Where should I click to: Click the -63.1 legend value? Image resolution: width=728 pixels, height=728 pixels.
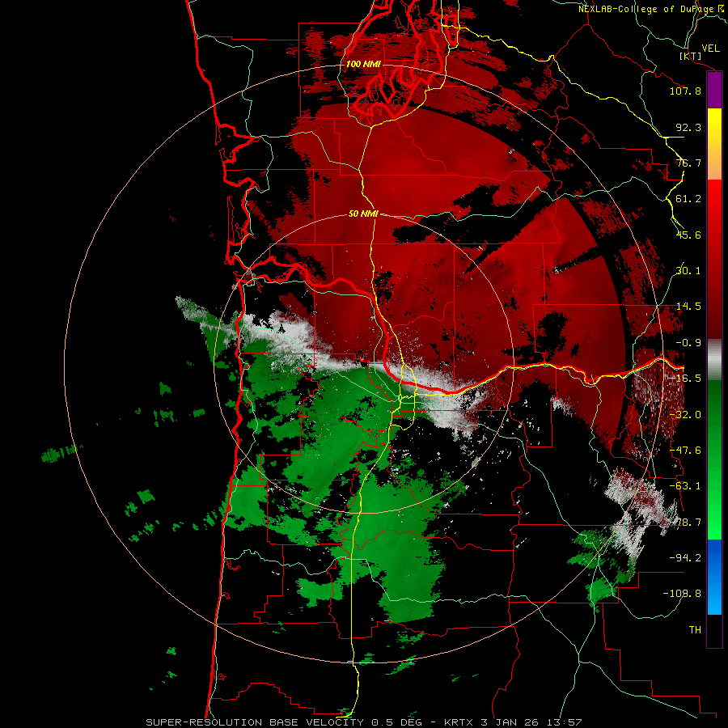coord(685,486)
